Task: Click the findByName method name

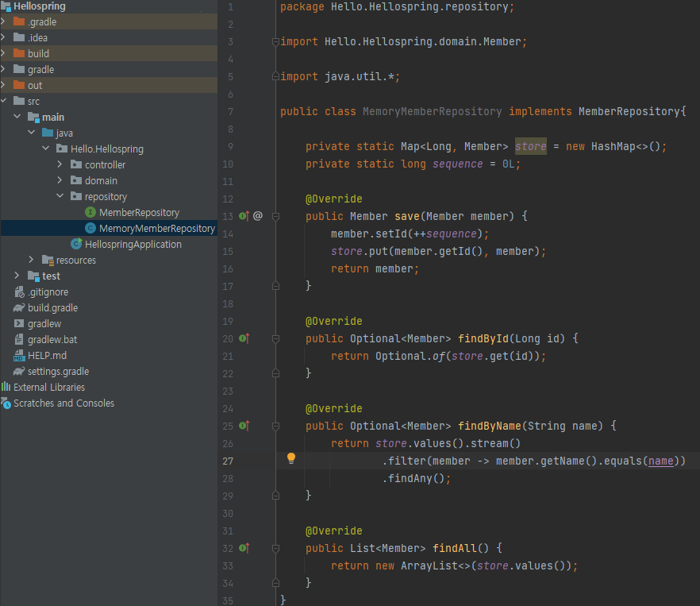Action: (489, 426)
